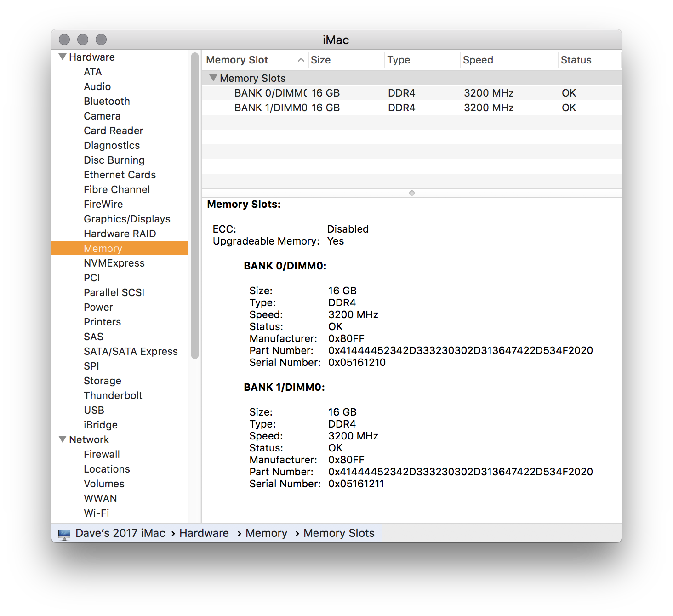Click the sidebar vertical scrollbar

[195, 205]
